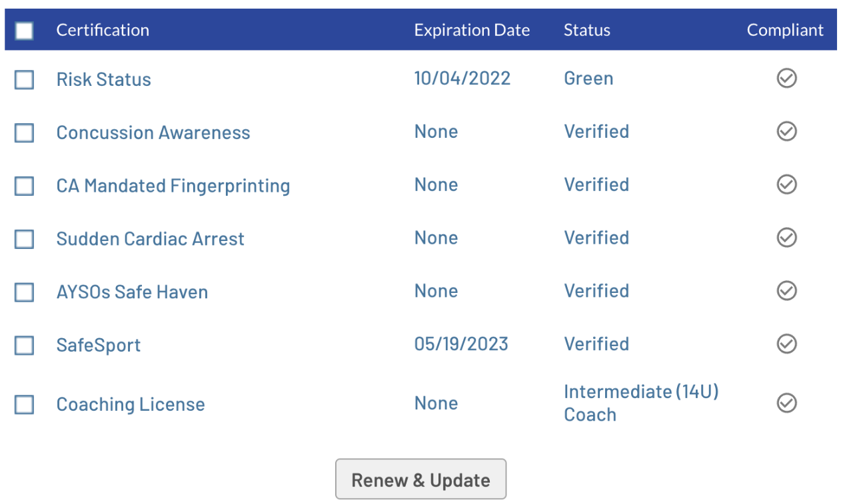
Task: Click the Risk Status compliant checkmark icon
Action: (786, 79)
